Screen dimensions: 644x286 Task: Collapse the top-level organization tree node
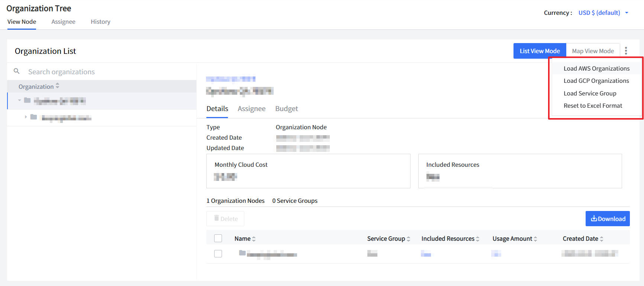tap(20, 100)
